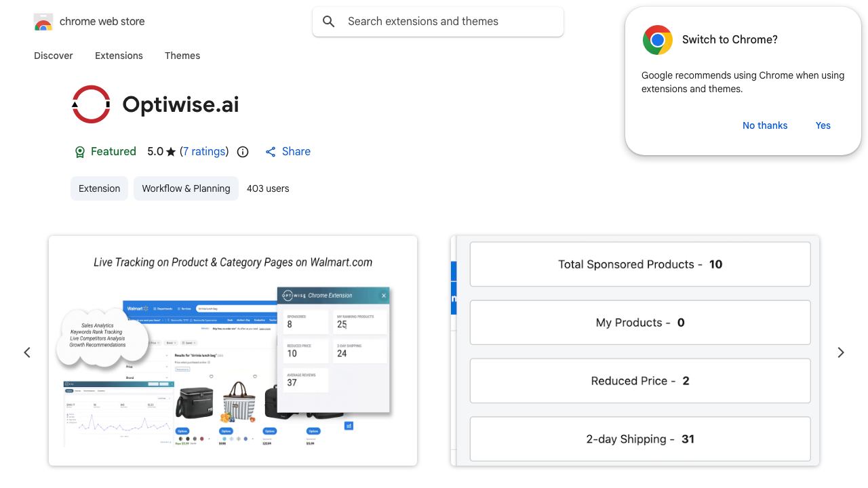This screenshot has height=488, width=868.
Task: Click the Chrome logo in popup
Action: [x=658, y=40]
